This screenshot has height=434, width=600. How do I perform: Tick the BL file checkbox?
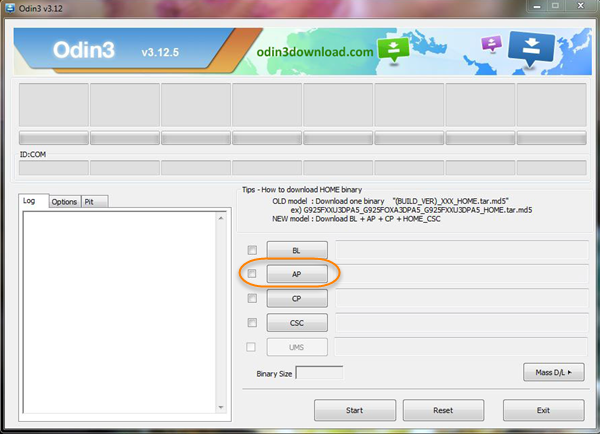252,250
